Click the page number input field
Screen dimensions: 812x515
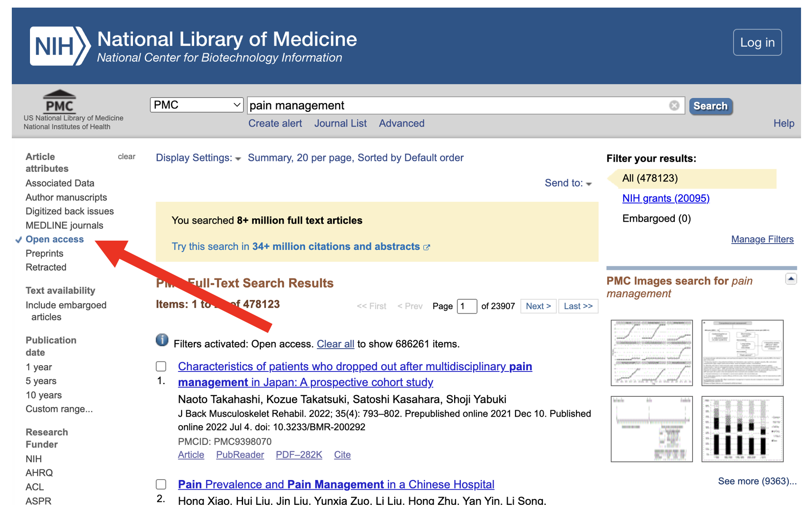click(x=466, y=306)
